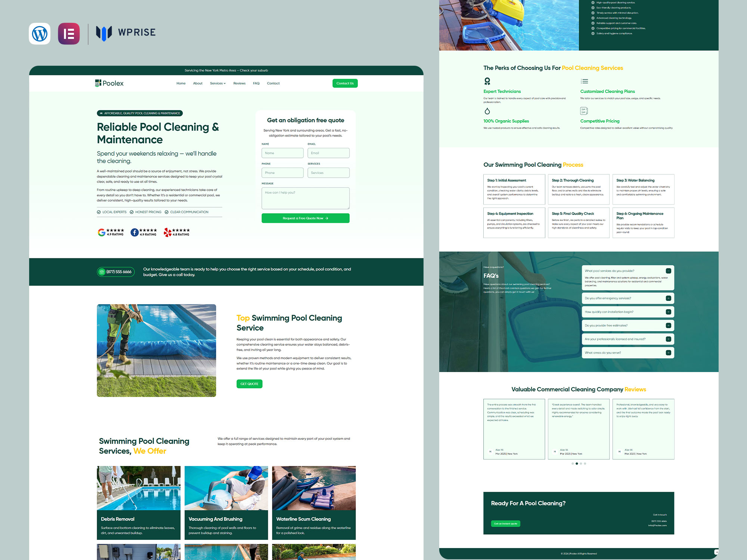Click the Poolex site logo
This screenshot has height=560, width=747.
(109, 83)
